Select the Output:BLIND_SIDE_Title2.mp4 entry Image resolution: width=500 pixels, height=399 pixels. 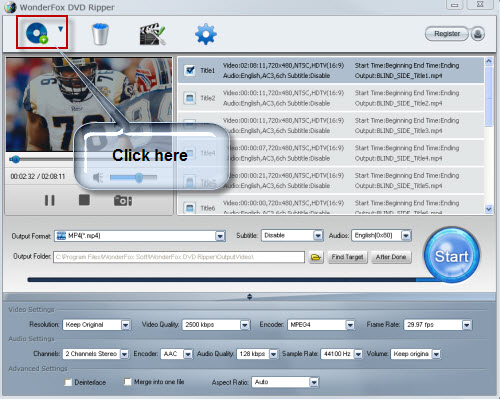[x=398, y=103]
